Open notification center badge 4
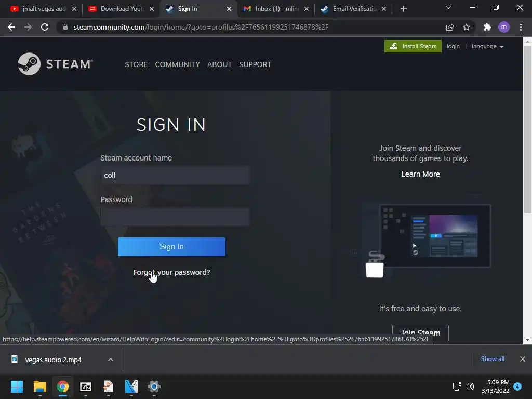Image resolution: width=532 pixels, height=399 pixels. [517, 387]
